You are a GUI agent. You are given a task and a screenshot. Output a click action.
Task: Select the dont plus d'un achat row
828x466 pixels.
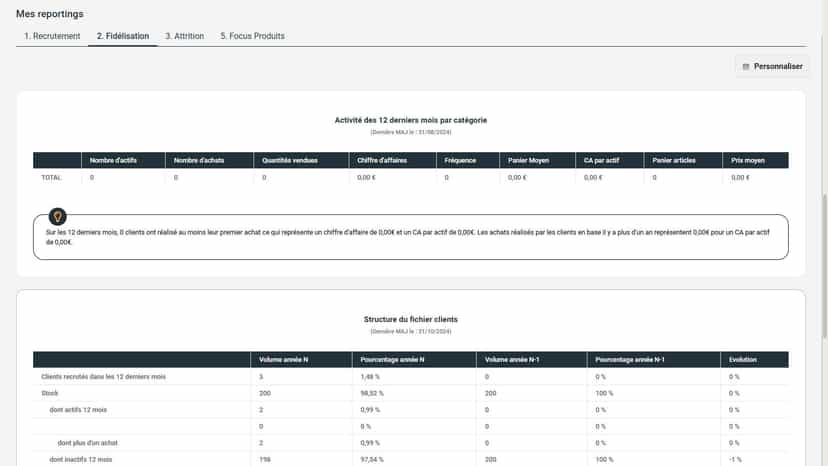(x=411, y=443)
